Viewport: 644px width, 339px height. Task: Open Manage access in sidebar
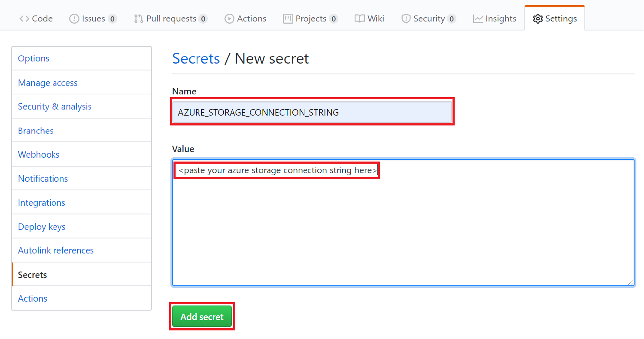[x=48, y=83]
